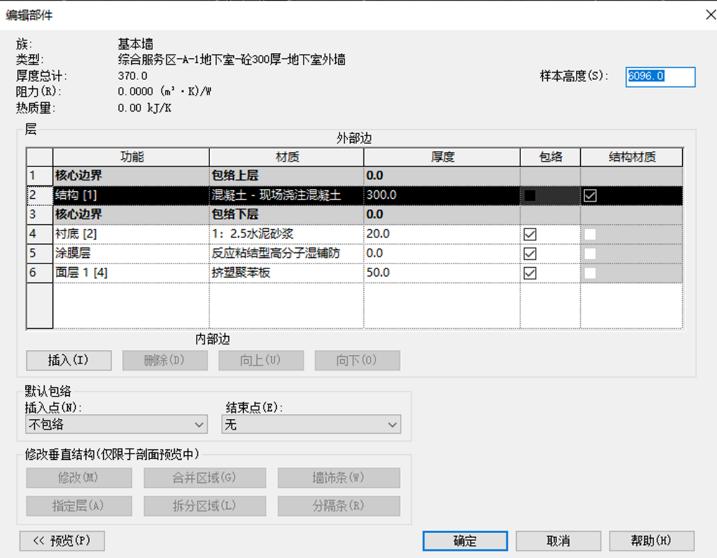
Task: Open the 结束点(E) dropdown showing 无
Action: tap(311, 424)
